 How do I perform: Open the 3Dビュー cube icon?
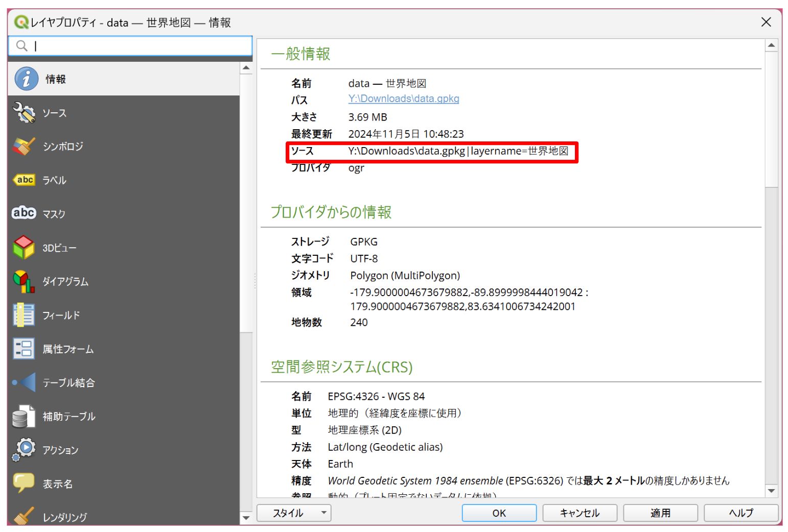pos(24,248)
